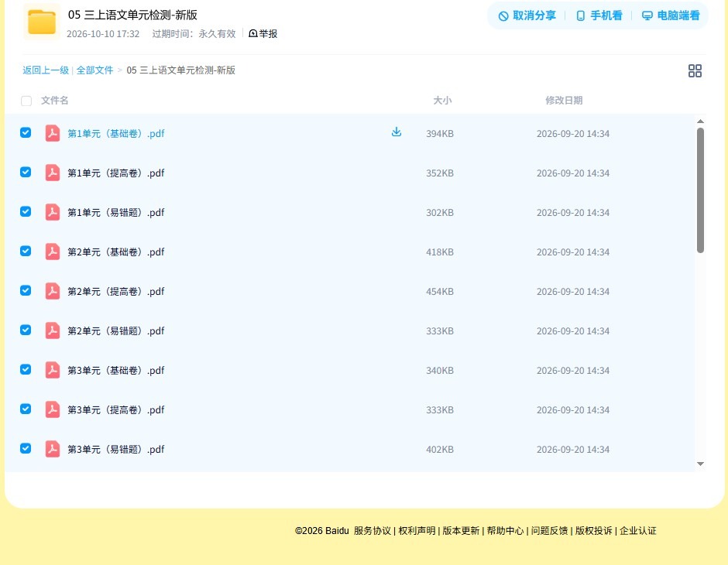This screenshot has height=565, width=728.
Task: Open file 第3单元（易错题）.pdf
Action: 116,449
